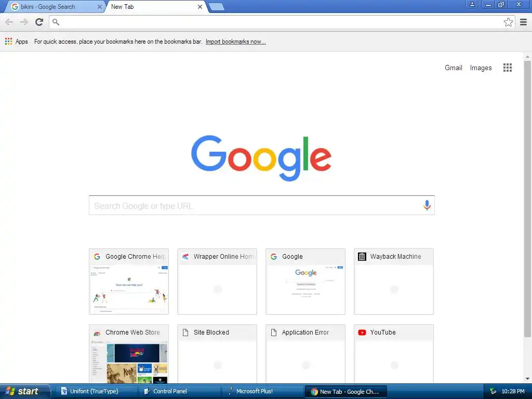Image resolution: width=532 pixels, height=399 pixels.
Task: Switch to Microsoft Plus! taskbar window
Action: (x=262, y=391)
